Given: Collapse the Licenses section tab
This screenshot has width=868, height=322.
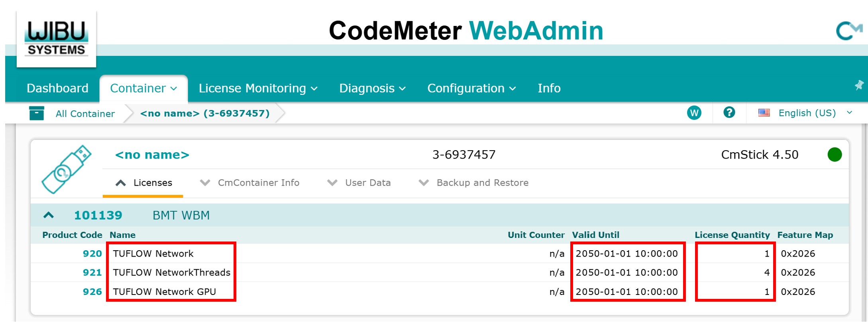Looking at the screenshot, I should tap(143, 183).
